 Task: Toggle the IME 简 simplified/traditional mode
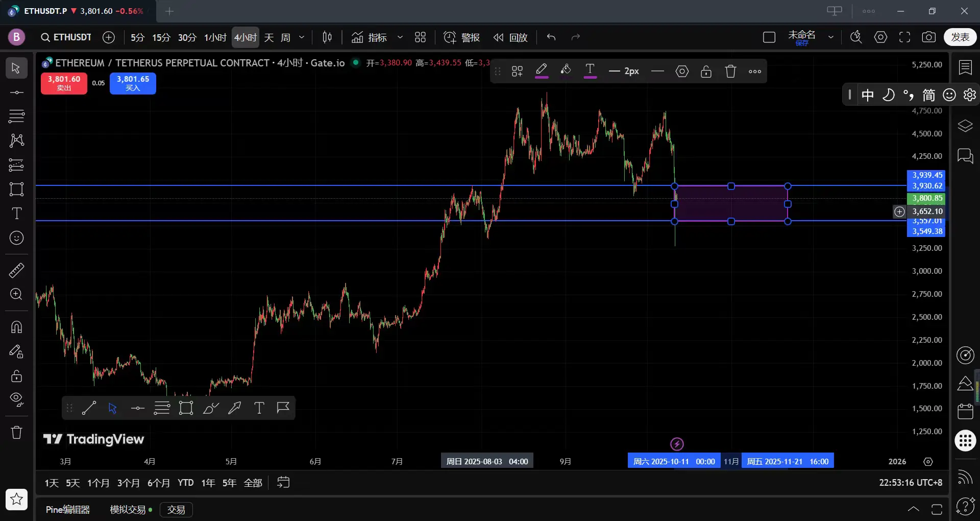pos(929,95)
